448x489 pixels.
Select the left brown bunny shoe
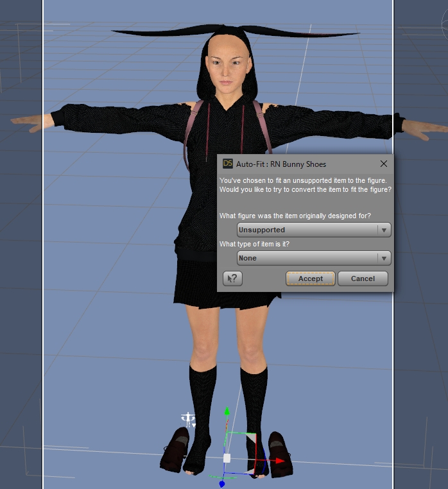(x=175, y=449)
